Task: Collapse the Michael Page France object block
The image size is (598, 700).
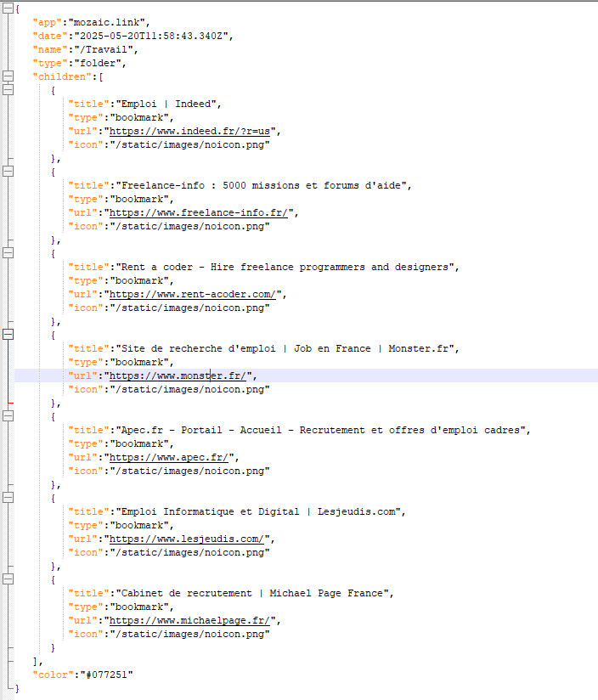Action: coord(8,579)
